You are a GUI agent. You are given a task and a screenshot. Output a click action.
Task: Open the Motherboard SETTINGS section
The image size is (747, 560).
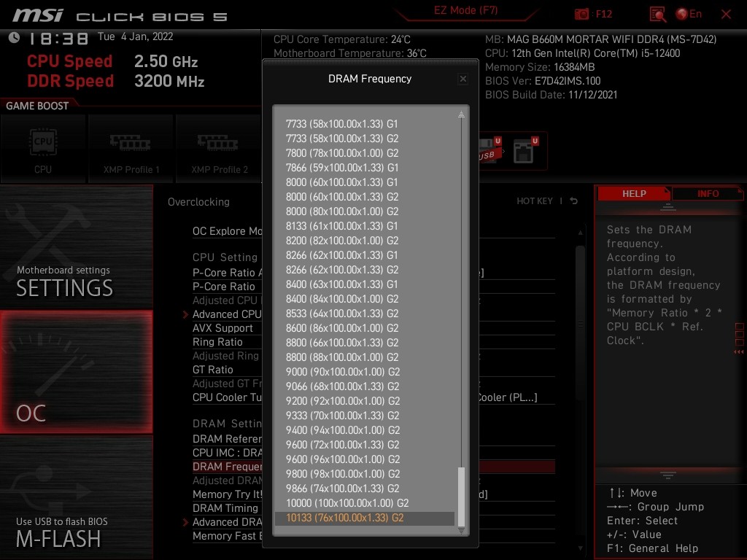[x=76, y=246]
